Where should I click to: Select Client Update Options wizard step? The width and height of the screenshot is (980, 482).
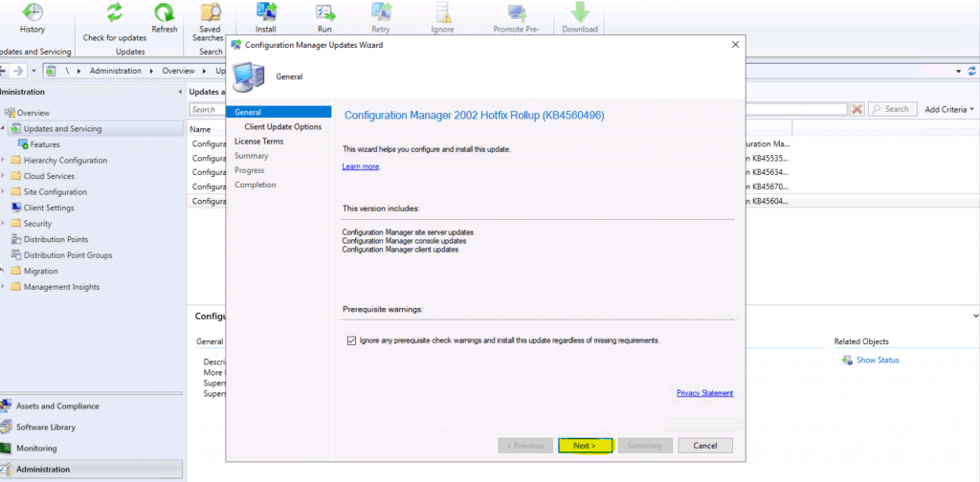coord(283,127)
